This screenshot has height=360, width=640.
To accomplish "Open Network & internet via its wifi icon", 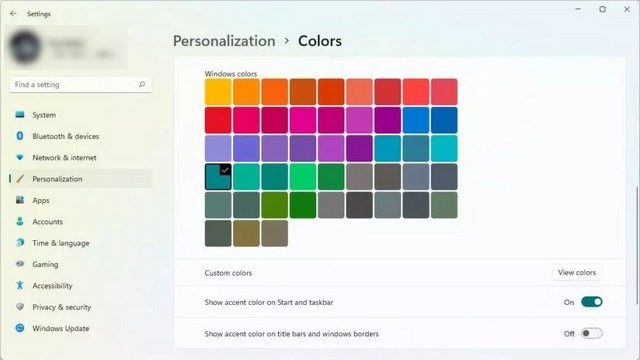I will click(20, 157).
